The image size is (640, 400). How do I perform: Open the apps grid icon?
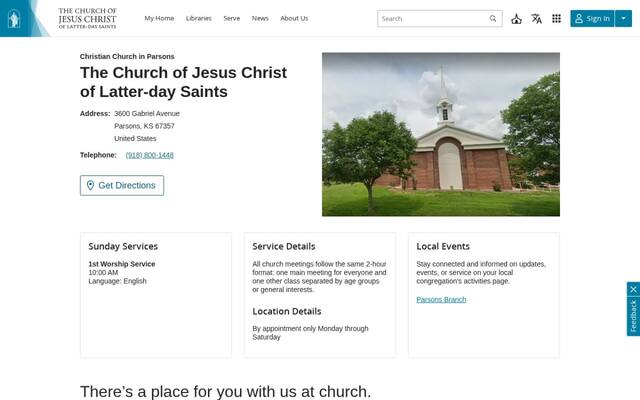pyautogui.click(x=556, y=18)
